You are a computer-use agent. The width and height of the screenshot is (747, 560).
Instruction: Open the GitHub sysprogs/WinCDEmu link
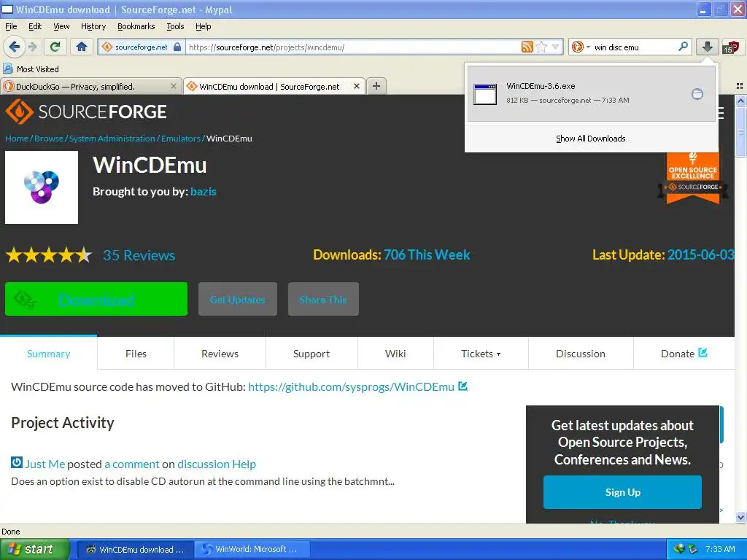(352, 386)
